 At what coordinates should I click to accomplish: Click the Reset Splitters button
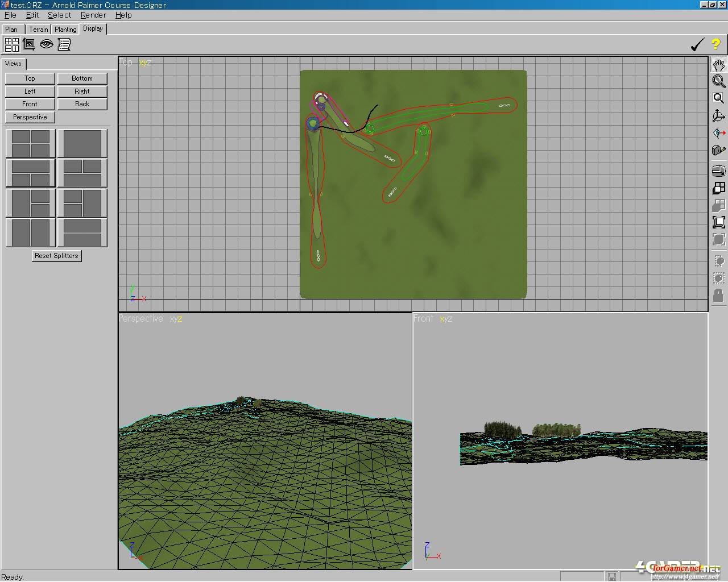(x=56, y=256)
